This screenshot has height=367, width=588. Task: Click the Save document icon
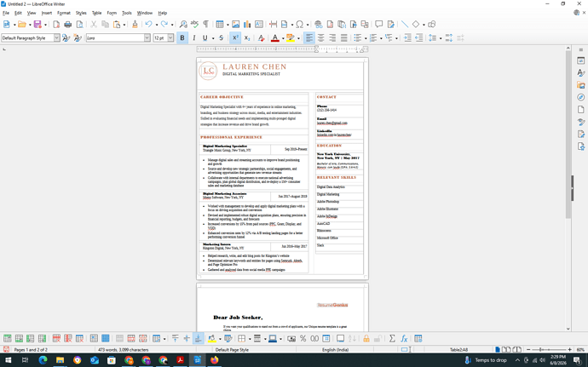tap(37, 25)
